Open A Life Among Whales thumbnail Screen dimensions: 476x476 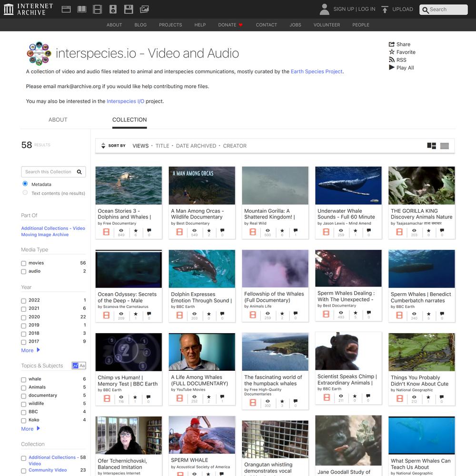[x=202, y=352]
